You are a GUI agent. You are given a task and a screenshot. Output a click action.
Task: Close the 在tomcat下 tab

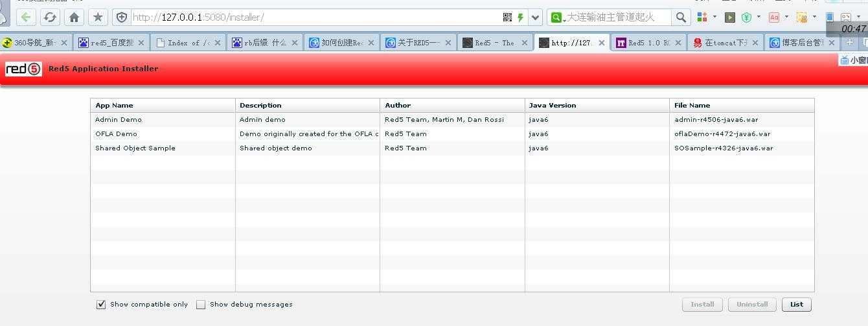point(755,43)
